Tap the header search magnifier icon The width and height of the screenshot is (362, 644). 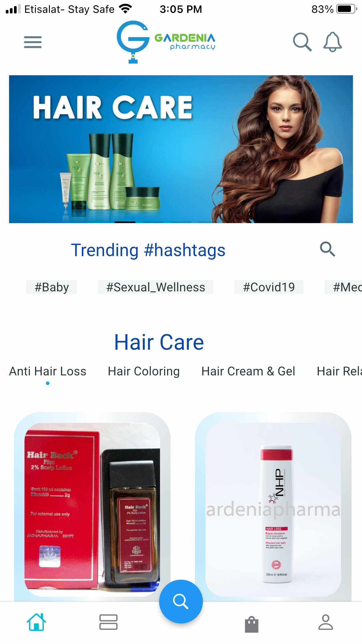(302, 42)
